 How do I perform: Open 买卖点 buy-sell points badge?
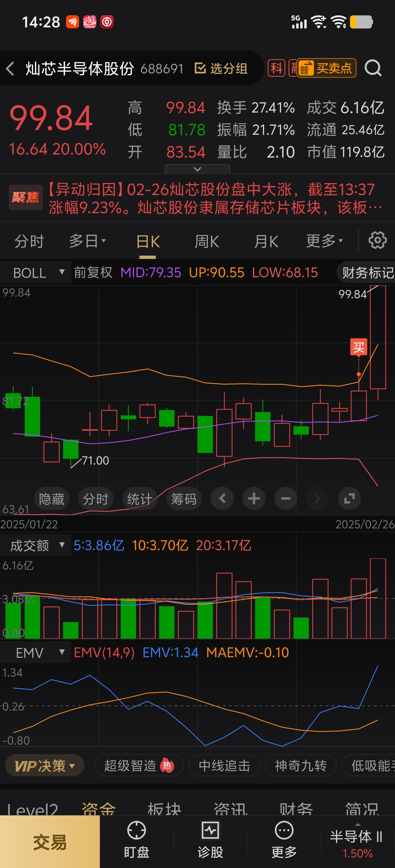[326, 68]
